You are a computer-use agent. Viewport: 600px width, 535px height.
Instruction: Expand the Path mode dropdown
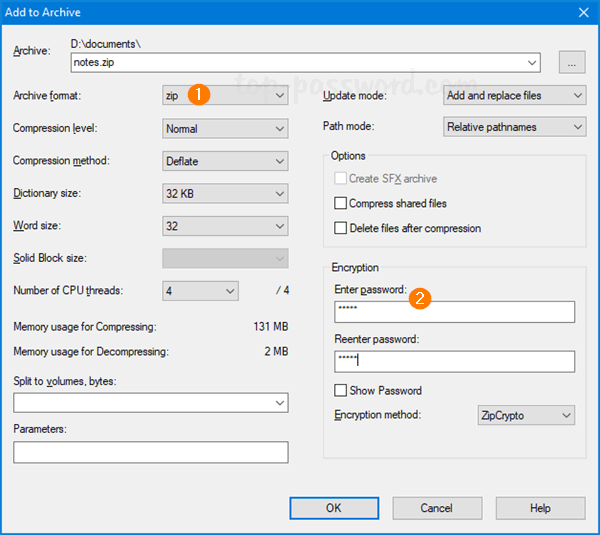pyautogui.click(x=514, y=127)
